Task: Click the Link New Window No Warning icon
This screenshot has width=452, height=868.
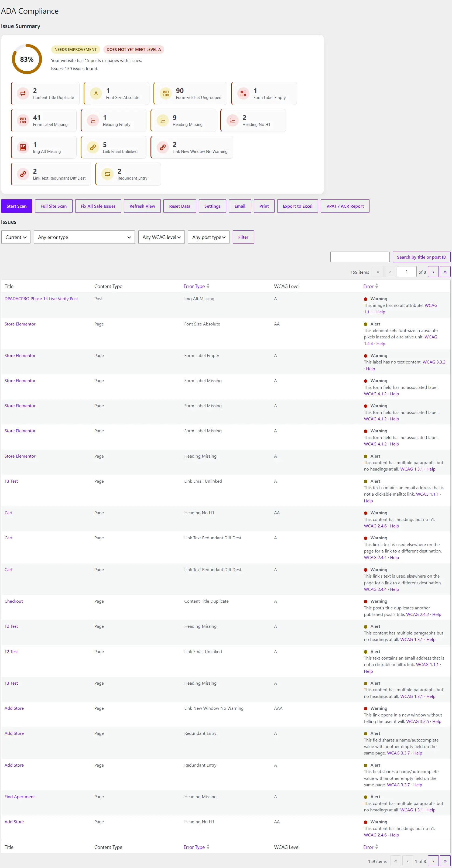Action: (163, 147)
